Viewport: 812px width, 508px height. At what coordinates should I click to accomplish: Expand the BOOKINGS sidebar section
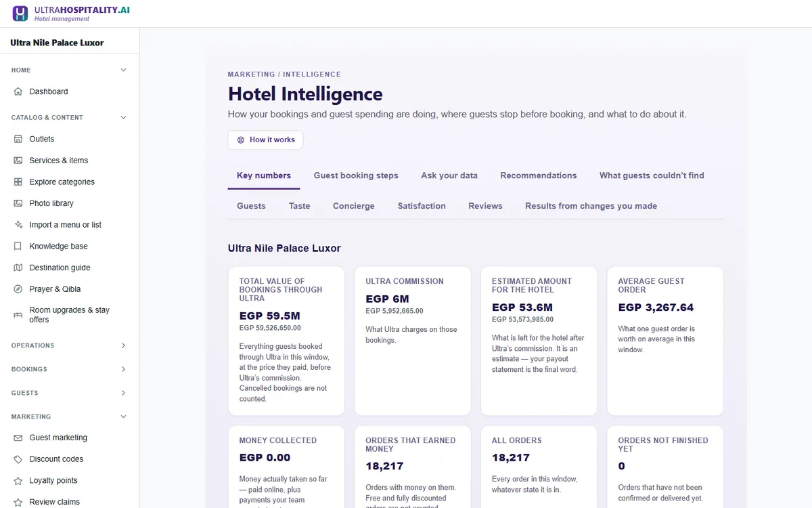pyautogui.click(x=123, y=369)
